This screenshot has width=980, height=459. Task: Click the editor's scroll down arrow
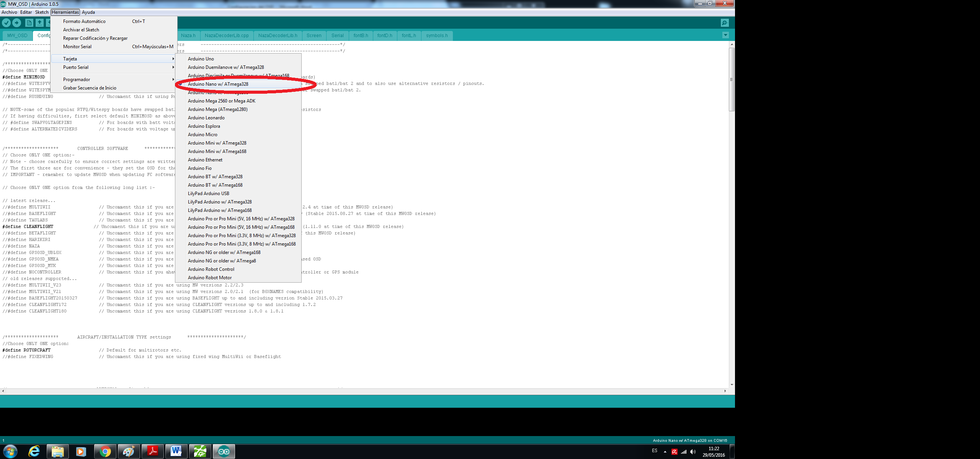732,385
